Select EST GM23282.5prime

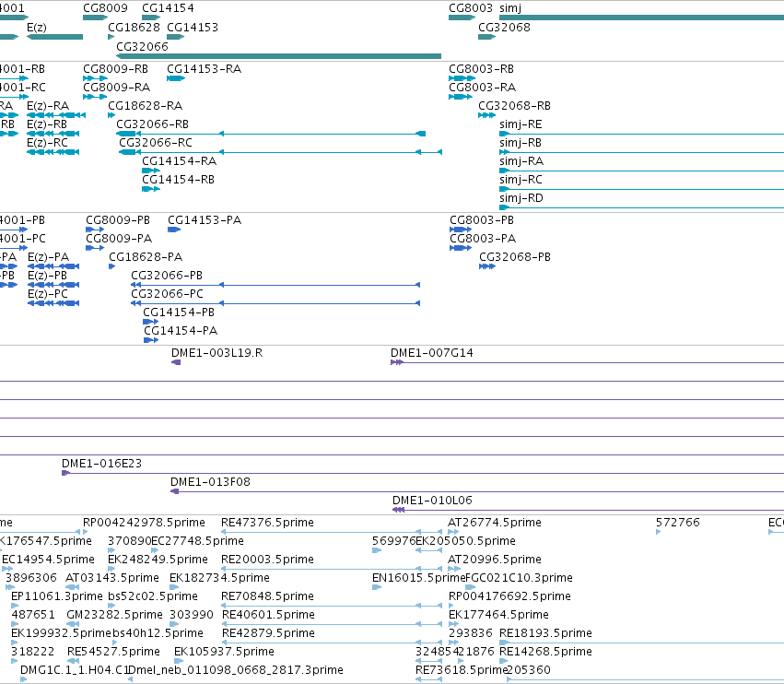click(114, 616)
